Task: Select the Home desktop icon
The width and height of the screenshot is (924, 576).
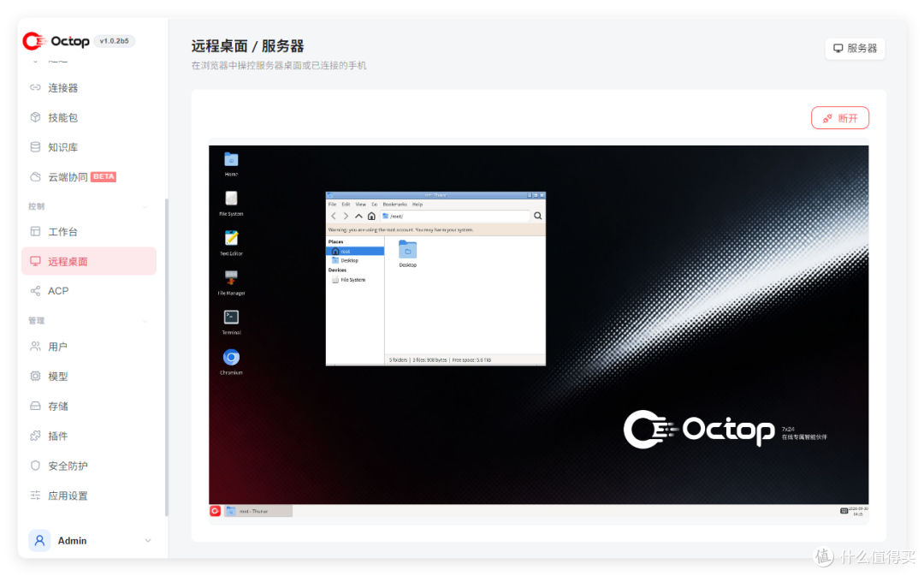Action: (x=231, y=164)
